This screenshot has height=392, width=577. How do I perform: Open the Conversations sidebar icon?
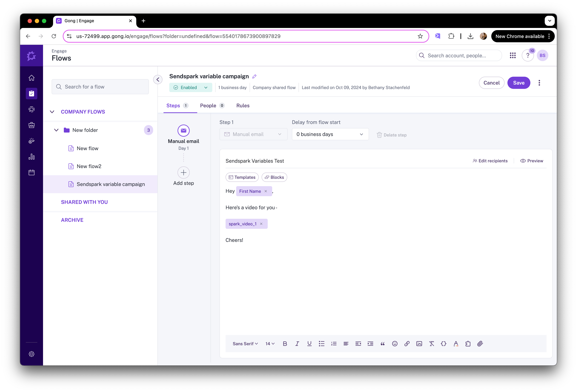(32, 109)
